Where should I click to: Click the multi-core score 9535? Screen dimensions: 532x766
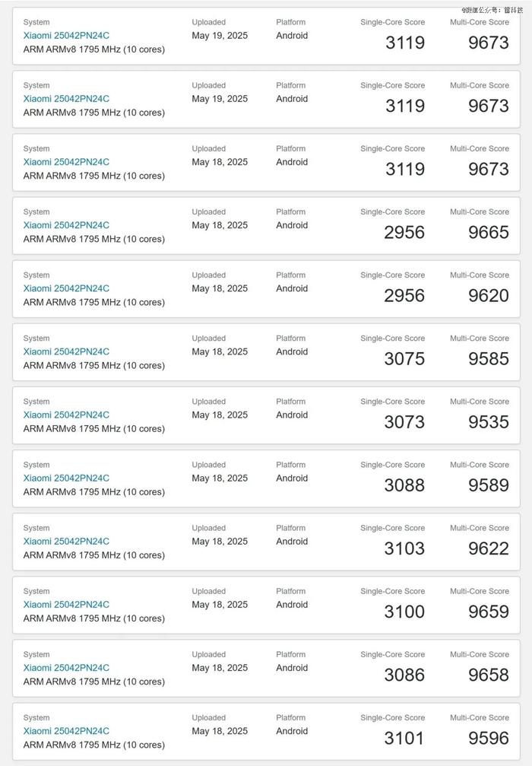point(489,422)
